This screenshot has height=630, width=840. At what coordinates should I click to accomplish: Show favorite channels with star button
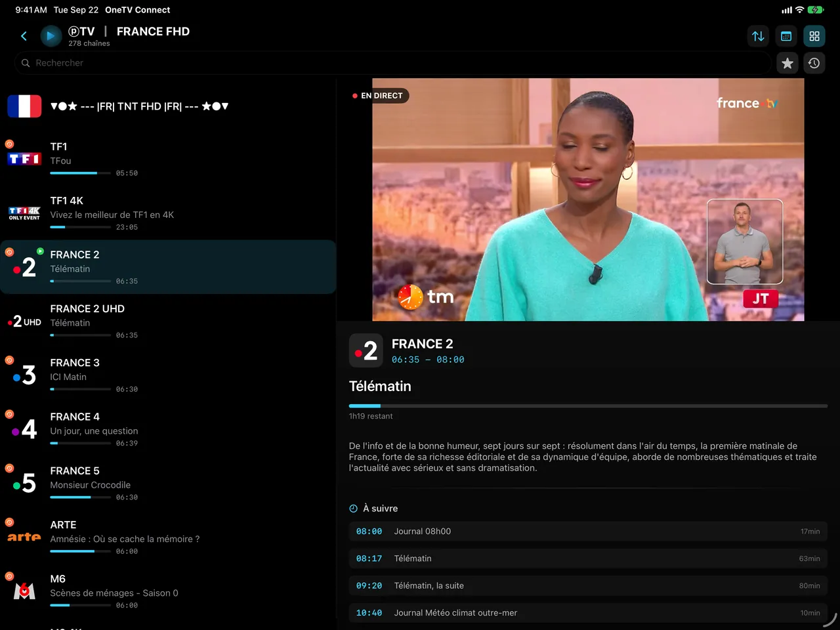click(x=787, y=63)
